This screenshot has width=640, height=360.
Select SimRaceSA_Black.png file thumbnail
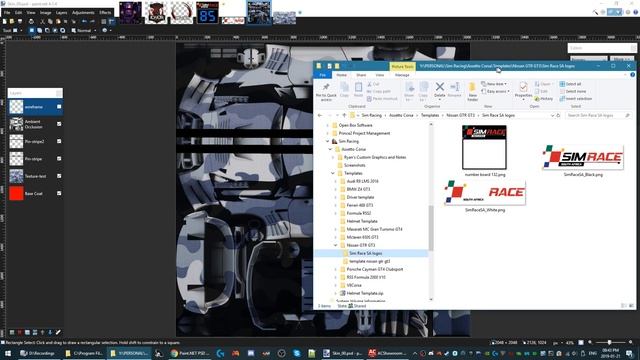pos(583,157)
